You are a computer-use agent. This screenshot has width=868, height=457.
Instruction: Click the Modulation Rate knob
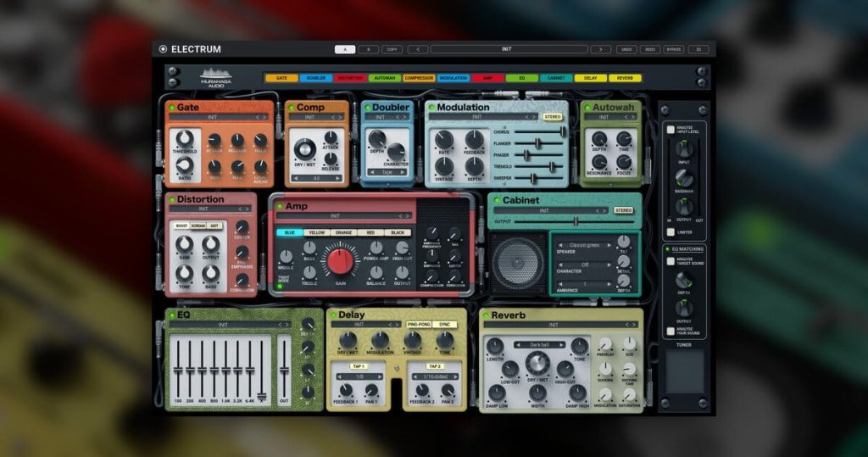(x=444, y=140)
